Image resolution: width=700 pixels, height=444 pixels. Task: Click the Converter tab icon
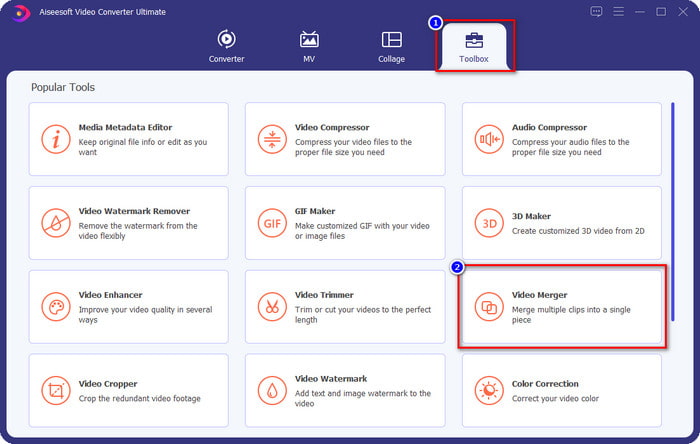click(x=226, y=39)
